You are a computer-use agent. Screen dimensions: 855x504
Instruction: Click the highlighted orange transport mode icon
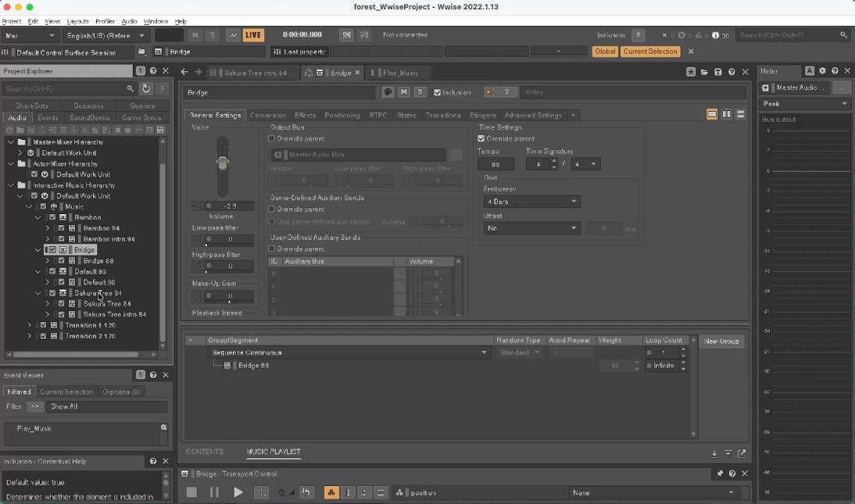[331, 492]
